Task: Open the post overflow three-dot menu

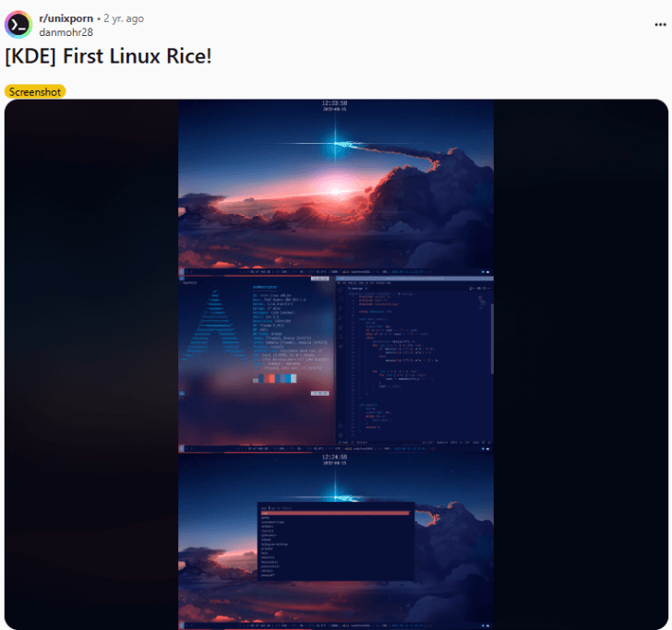Action: pos(660,25)
